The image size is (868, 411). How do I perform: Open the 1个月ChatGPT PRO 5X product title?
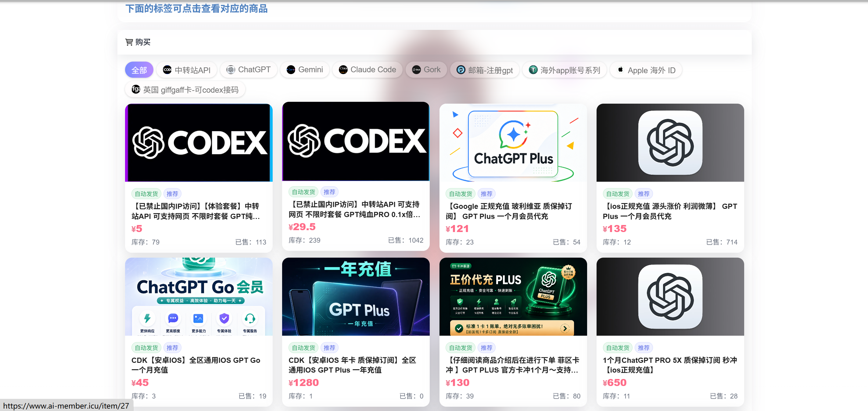[x=670, y=365]
